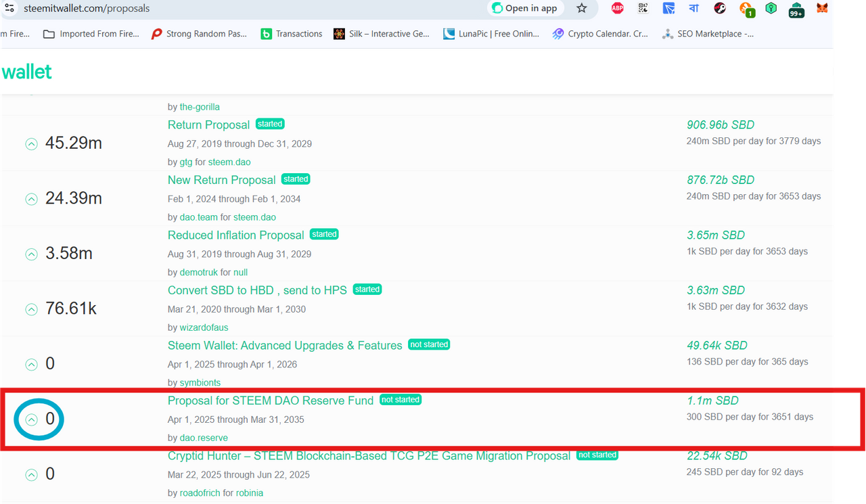Open Proposal for STEEM DAO Reserve Fund
This screenshot has width=866, height=504.
tap(271, 400)
